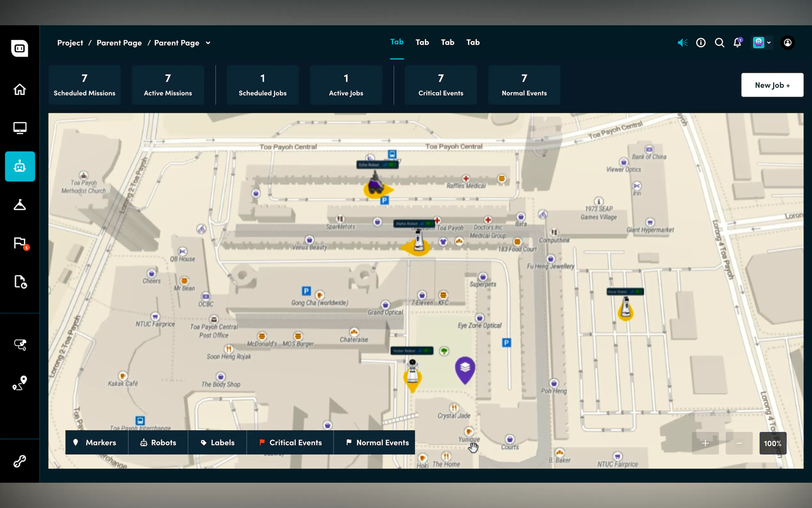Screen dimensions: 812x508
Task: Open the info circle icon
Action: point(700,43)
